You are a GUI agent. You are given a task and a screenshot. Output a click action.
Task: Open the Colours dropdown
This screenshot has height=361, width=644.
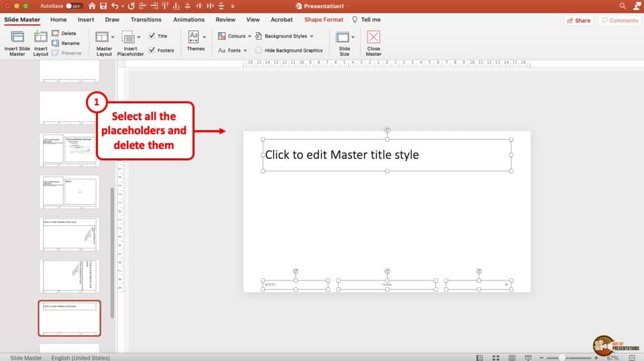[235, 36]
